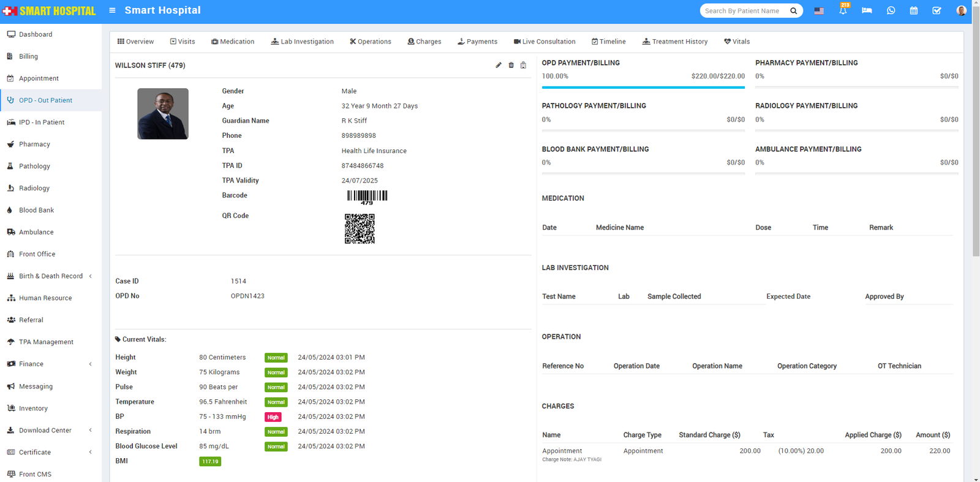Click the OPD payment progress bar
The width and height of the screenshot is (980, 482).
[x=643, y=88]
